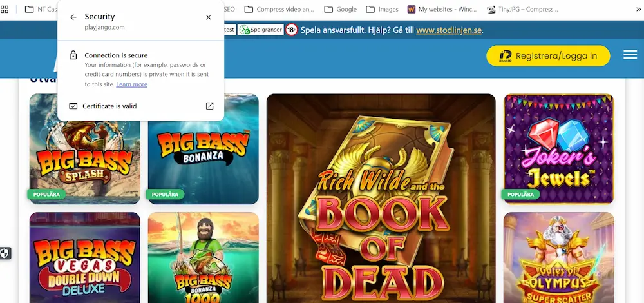Viewport: 644px width, 303px height.
Task: Open the Google bookmark folder
Action: [x=340, y=9]
